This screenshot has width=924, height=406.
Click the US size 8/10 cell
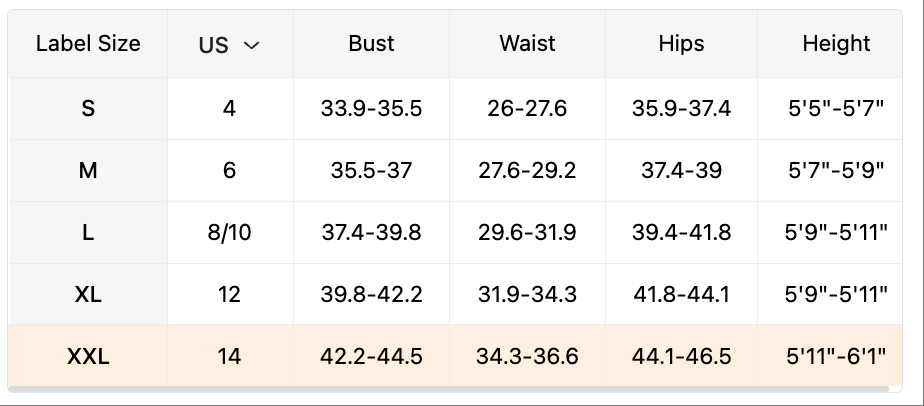click(230, 232)
